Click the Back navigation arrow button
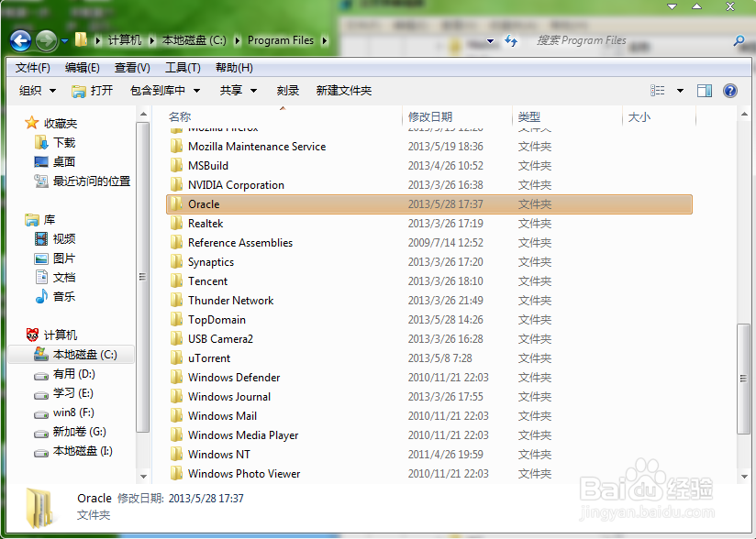The image size is (756, 539). (21, 41)
